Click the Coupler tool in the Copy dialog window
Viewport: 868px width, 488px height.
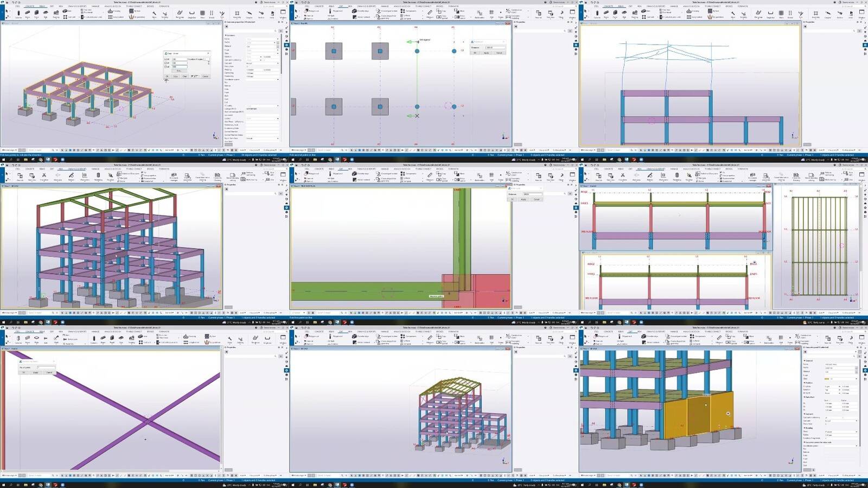[250, 14]
